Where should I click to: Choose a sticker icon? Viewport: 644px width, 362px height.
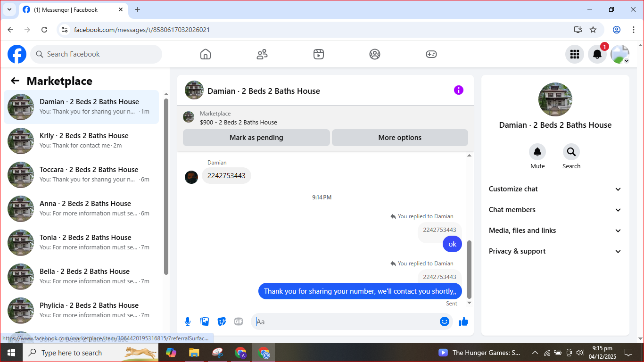222,321
